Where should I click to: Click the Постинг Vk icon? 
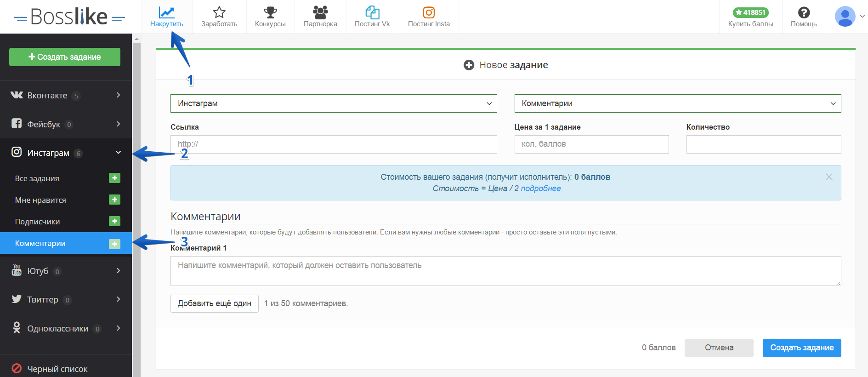coord(372,12)
